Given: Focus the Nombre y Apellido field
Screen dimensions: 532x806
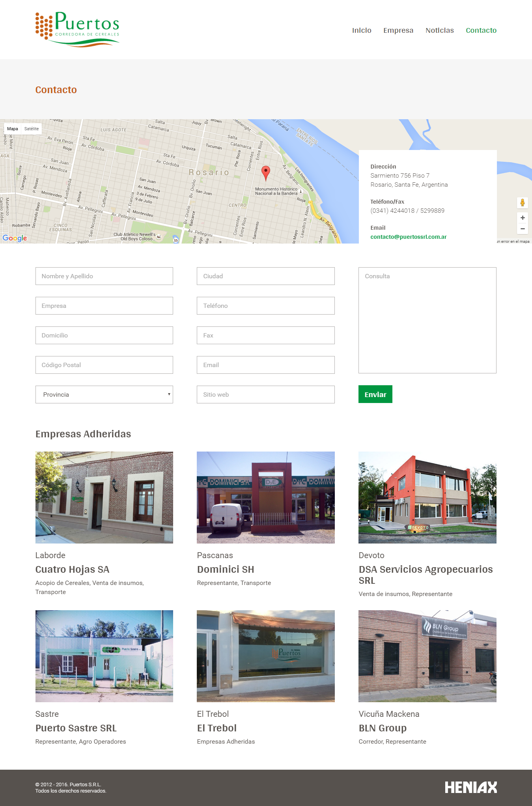Looking at the screenshot, I should (x=104, y=276).
